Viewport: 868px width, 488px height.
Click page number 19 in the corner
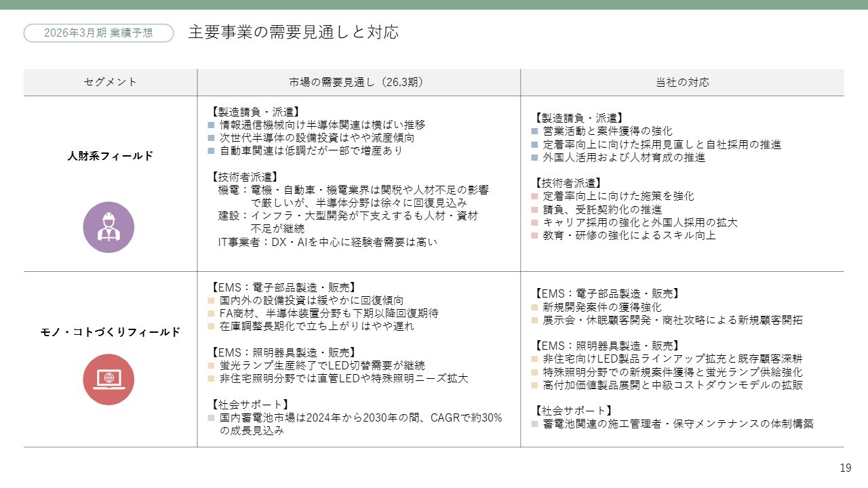pyautogui.click(x=845, y=468)
